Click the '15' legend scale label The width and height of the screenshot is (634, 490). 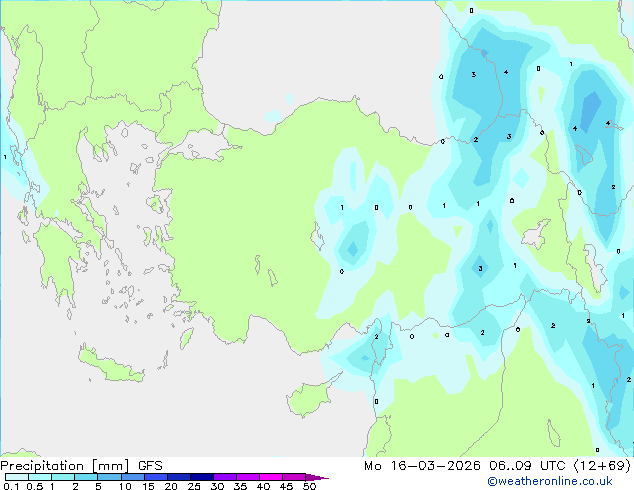[x=148, y=486]
